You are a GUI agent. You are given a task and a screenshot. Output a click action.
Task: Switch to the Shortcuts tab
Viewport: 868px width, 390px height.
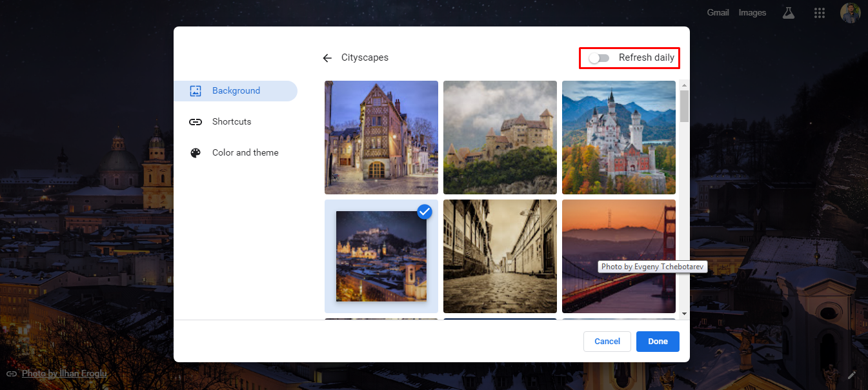tap(236, 122)
